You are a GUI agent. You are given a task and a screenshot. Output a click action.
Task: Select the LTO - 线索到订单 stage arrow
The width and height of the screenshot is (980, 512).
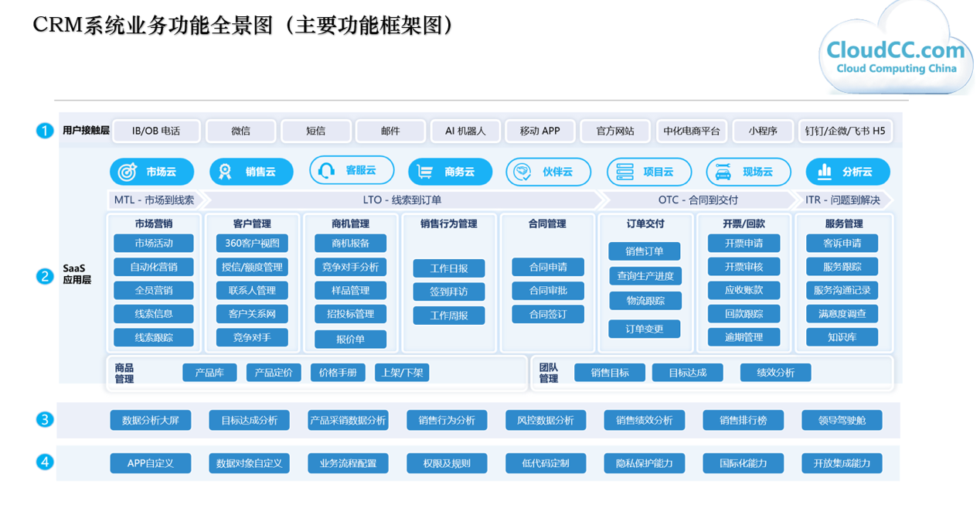(403, 200)
